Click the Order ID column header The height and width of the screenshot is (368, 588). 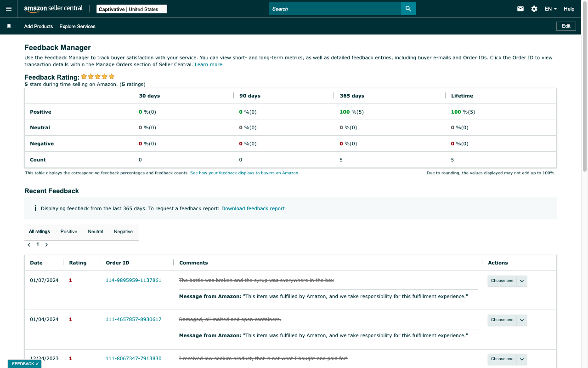click(x=118, y=263)
